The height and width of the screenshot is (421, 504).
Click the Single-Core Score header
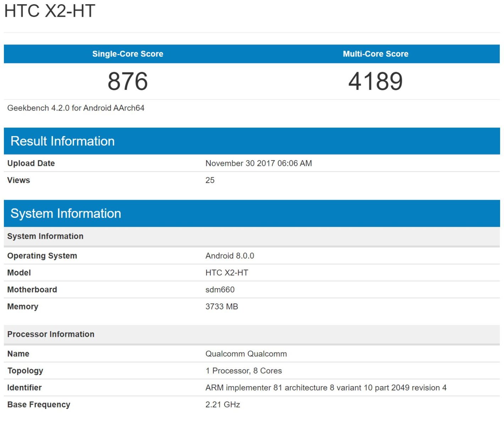(x=128, y=54)
